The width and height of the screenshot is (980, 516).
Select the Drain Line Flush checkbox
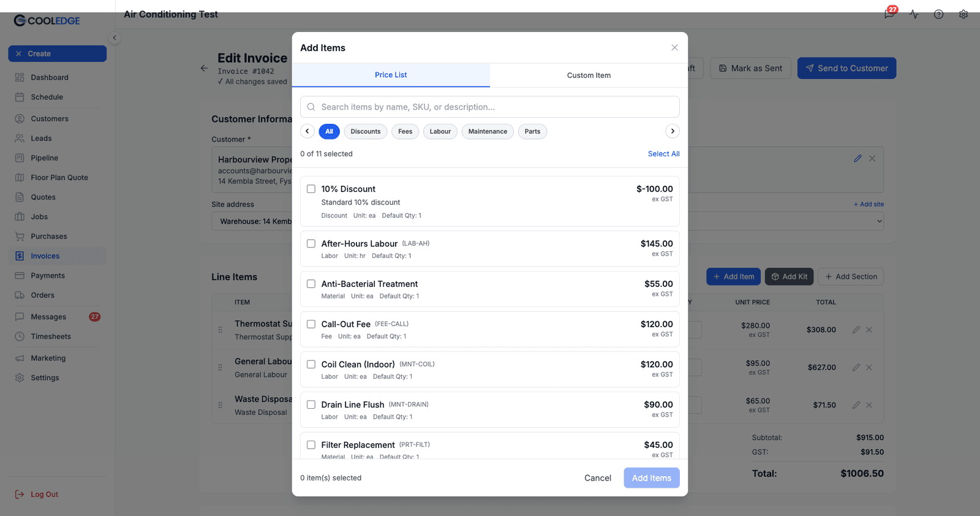click(311, 404)
